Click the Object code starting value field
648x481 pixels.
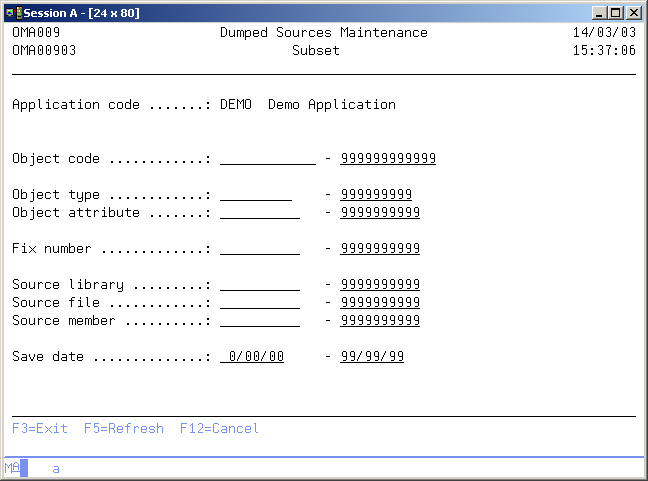click(267, 158)
